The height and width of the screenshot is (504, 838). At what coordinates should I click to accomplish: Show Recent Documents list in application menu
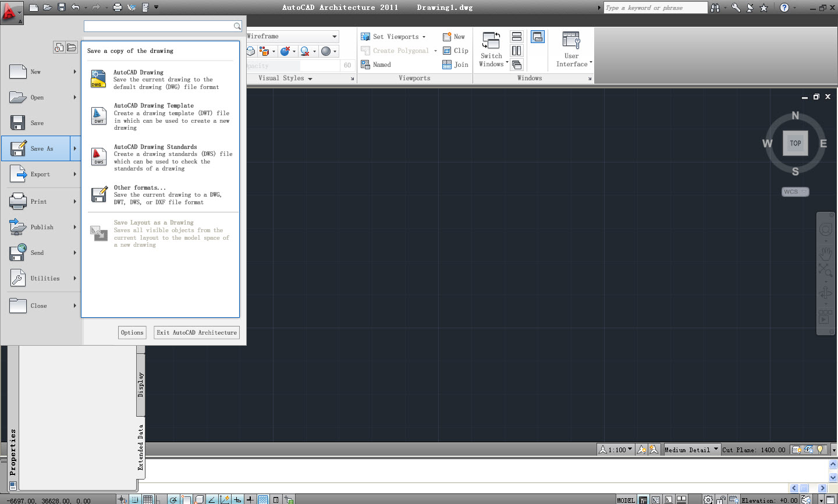[x=59, y=48]
